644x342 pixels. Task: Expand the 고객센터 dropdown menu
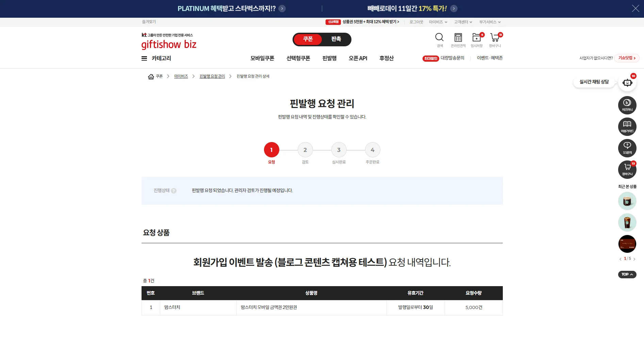click(463, 22)
